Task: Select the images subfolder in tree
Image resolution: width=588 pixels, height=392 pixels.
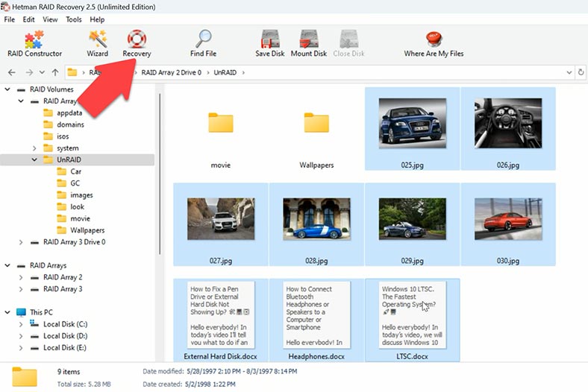Action: click(x=81, y=195)
